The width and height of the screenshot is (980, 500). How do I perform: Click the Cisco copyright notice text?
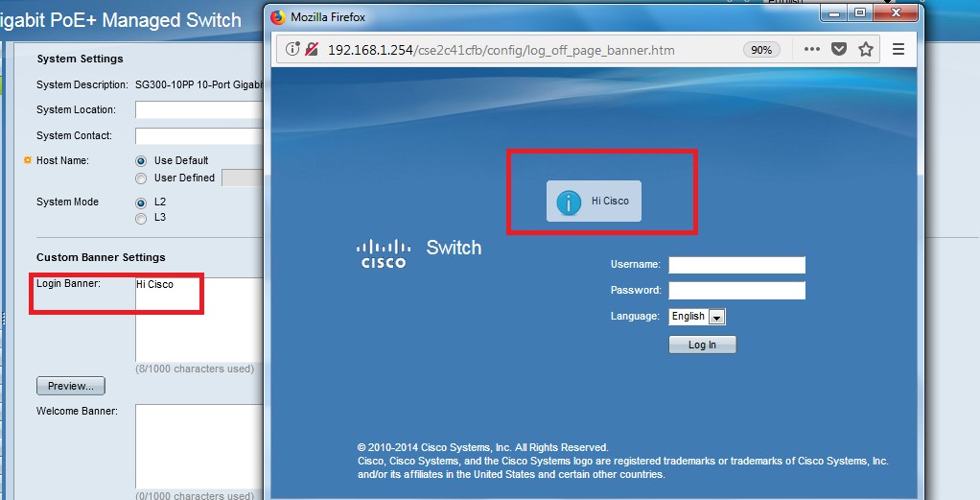pyautogui.click(x=623, y=462)
